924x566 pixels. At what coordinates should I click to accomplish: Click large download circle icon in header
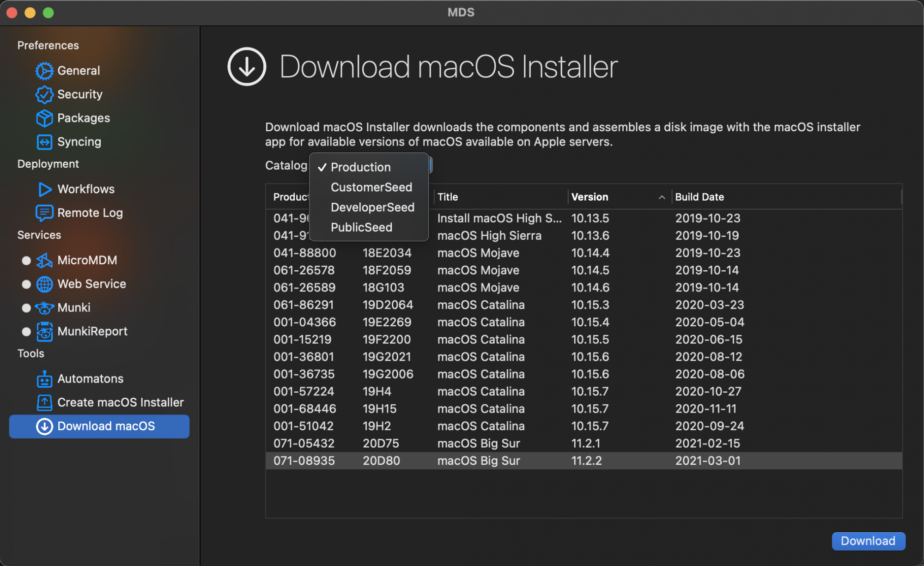coord(247,67)
